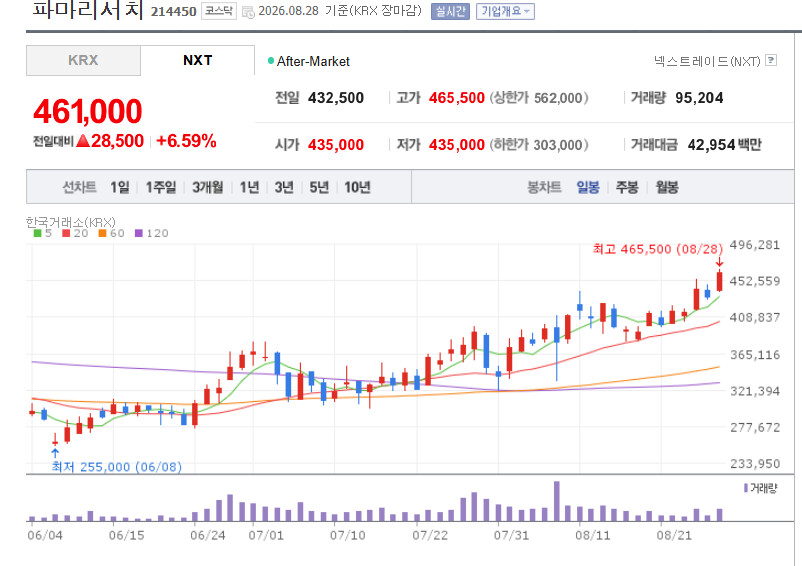Switch to the KRX tab
The height and width of the screenshot is (566, 802).
tap(83, 60)
